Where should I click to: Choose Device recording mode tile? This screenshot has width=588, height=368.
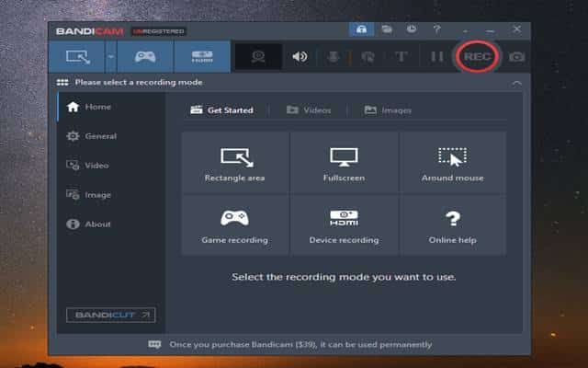(344, 224)
